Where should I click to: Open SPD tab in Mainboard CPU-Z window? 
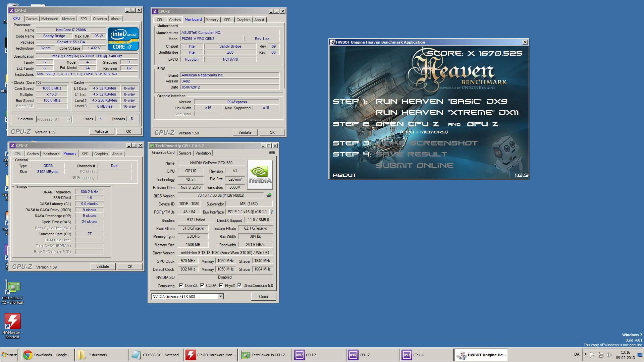click(227, 20)
